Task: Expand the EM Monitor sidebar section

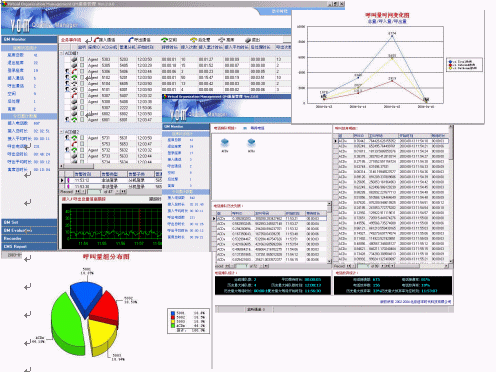Action: click(x=29, y=39)
